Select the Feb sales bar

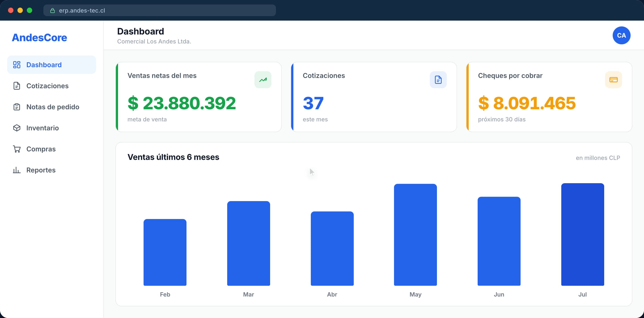pos(165,252)
